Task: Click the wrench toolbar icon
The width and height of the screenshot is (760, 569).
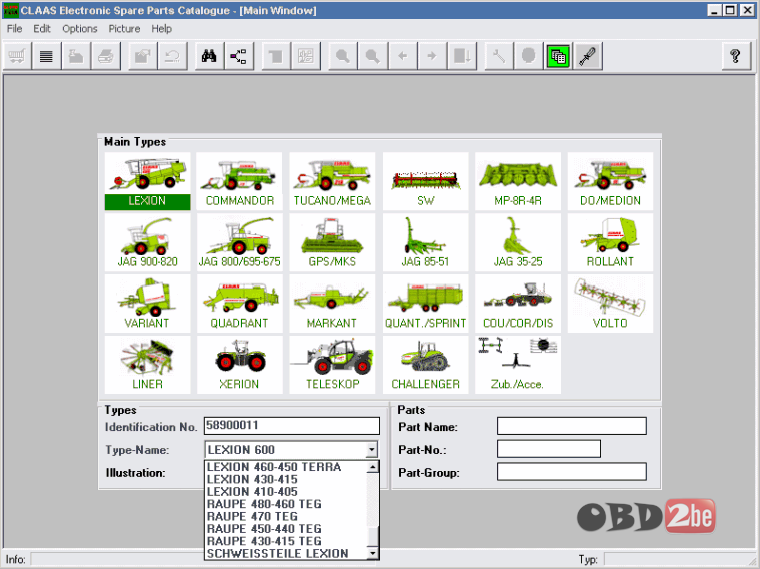Action: (x=499, y=56)
